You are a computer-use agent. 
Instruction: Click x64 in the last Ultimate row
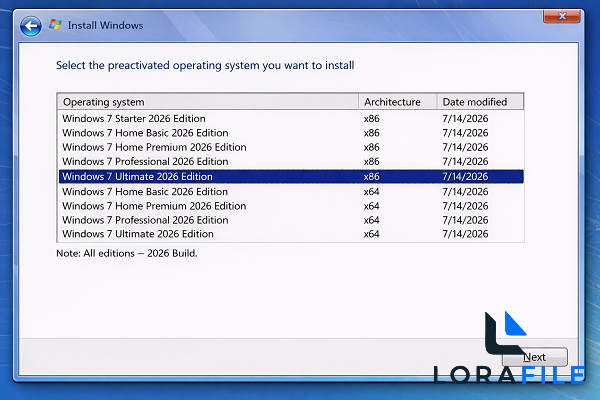coord(372,234)
